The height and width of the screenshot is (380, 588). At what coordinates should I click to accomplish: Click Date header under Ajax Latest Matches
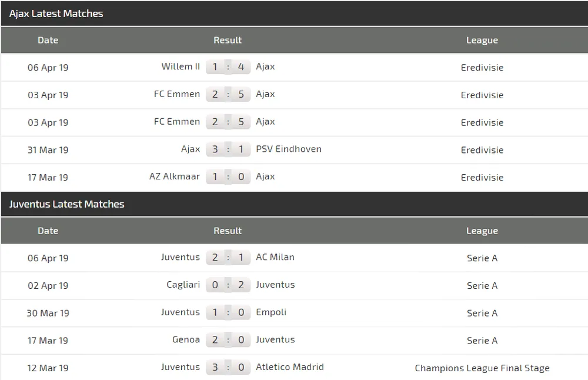[48, 40]
